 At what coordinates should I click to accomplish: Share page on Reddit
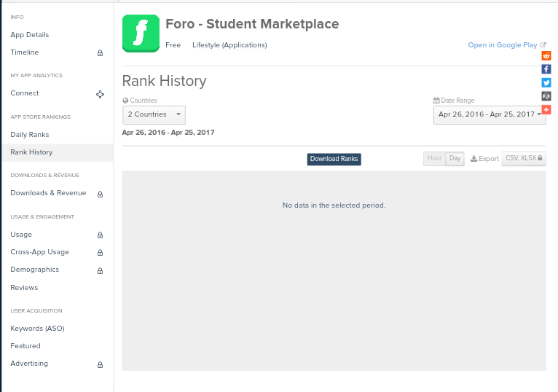point(546,55)
